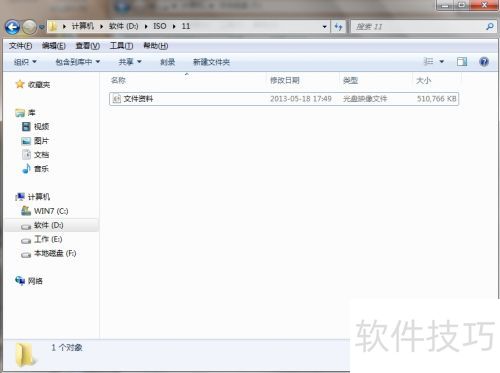500x373 pixels.
Task: Sort by the 大小 column header
Action: (423, 80)
